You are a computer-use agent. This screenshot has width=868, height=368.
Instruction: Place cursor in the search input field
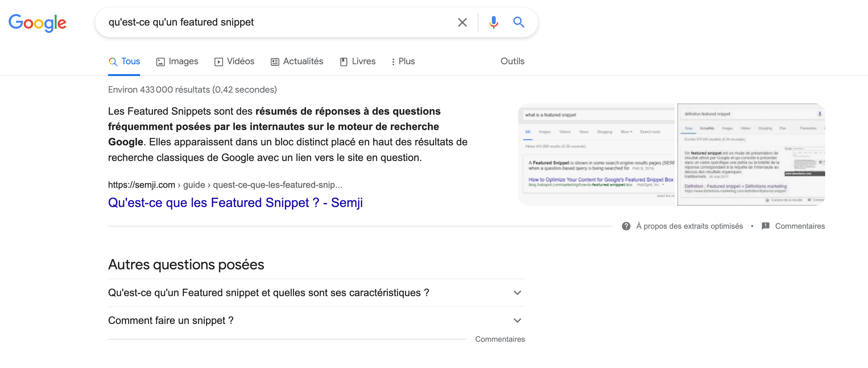pos(270,22)
